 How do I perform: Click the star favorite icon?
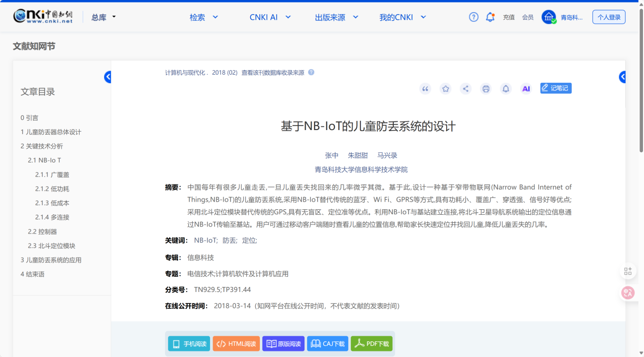(x=446, y=89)
